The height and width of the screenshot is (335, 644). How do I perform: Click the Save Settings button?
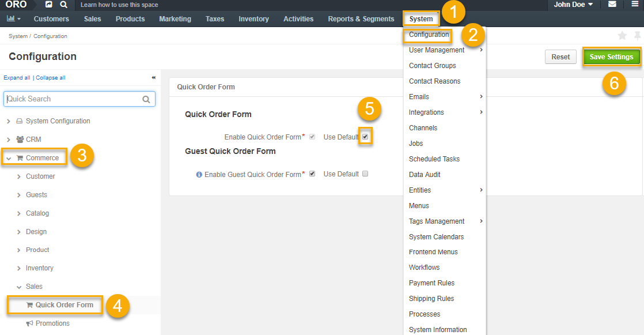point(612,57)
